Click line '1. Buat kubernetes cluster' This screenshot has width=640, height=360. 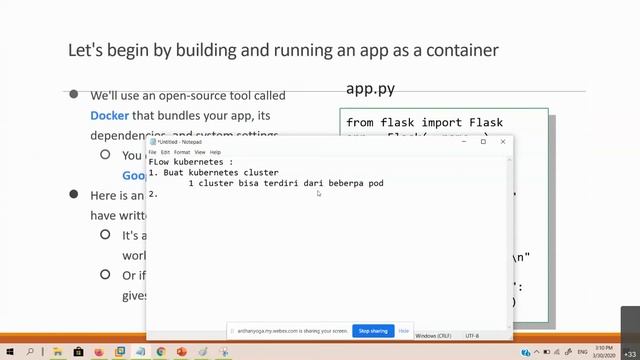(x=213, y=173)
